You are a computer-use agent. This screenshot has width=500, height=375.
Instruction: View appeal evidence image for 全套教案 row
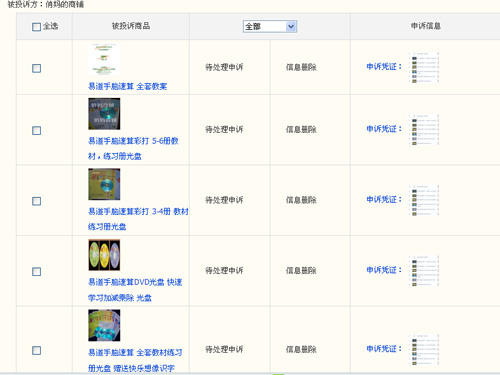[x=424, y=67]
